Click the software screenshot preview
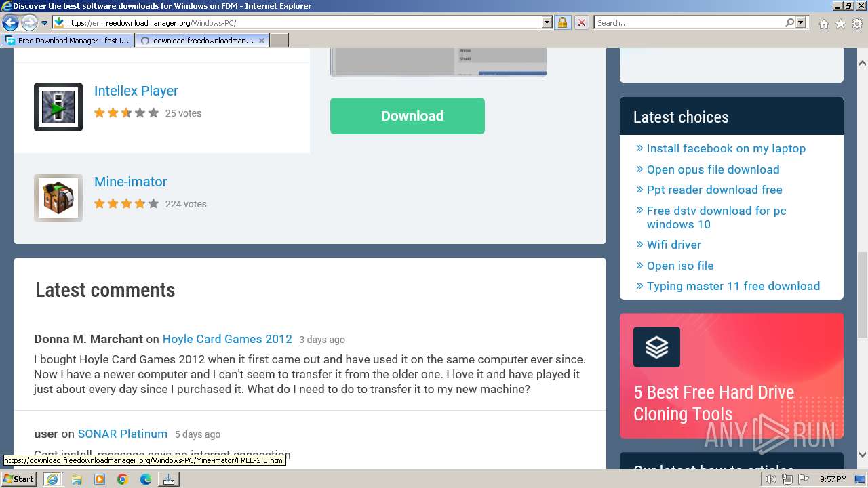 438,62
